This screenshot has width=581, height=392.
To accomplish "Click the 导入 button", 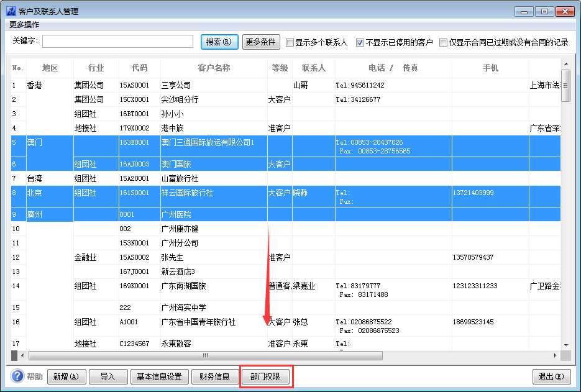I will [108, 376].
